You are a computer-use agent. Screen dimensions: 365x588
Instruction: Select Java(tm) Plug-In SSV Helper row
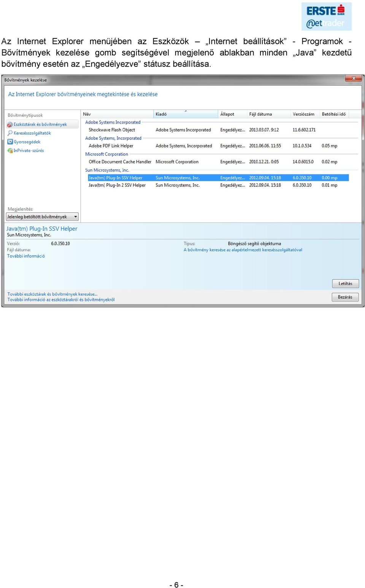pos(218,178)
